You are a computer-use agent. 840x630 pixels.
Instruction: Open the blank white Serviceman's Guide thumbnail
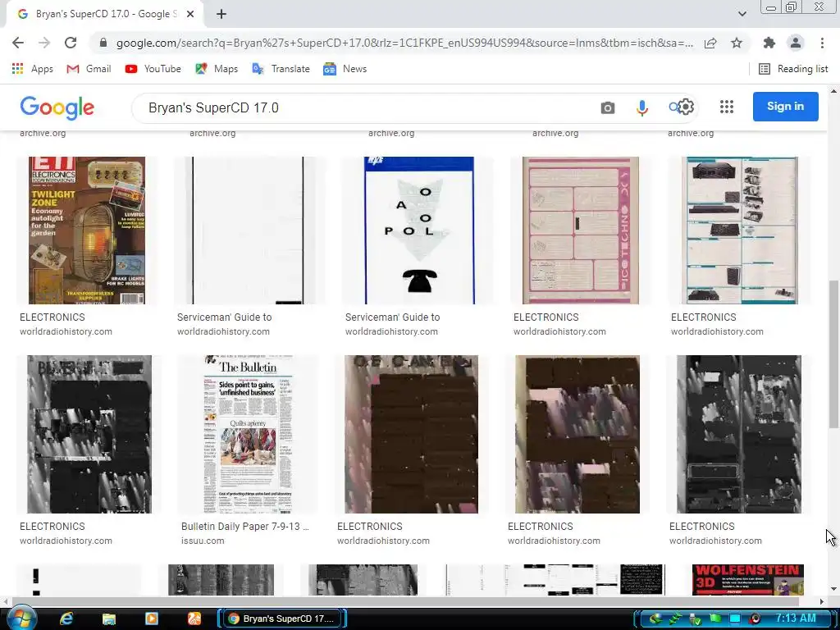click(x=248, y=231)
